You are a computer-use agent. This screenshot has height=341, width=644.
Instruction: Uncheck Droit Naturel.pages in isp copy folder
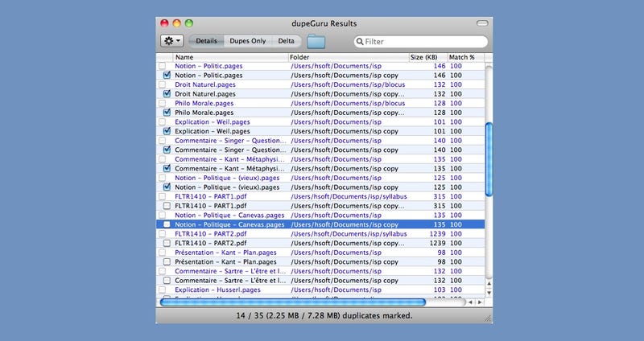[167, 94]
